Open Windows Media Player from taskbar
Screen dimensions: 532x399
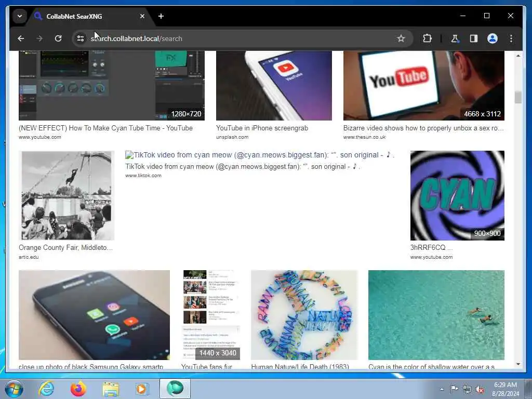[x=142, y=389]
